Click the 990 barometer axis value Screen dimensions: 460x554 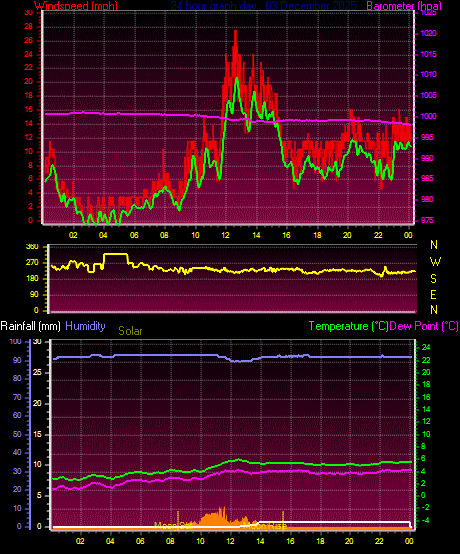point(427,158)
